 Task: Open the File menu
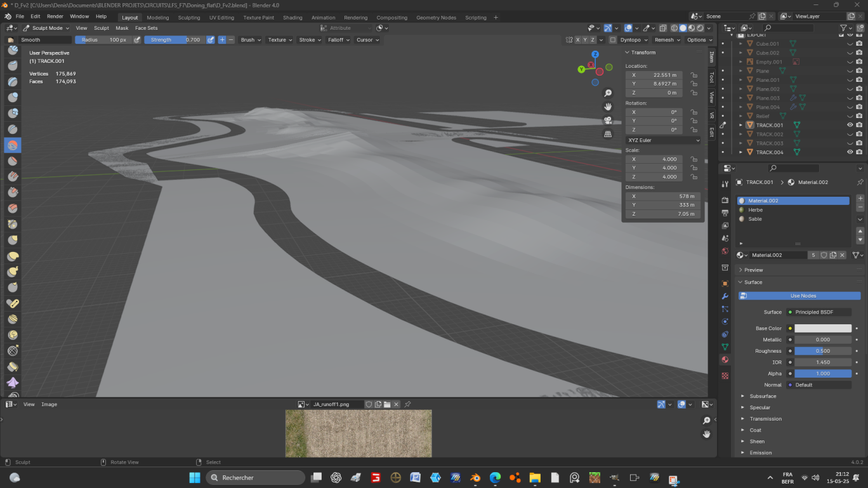pyautogui.click(x=20, y=16)
